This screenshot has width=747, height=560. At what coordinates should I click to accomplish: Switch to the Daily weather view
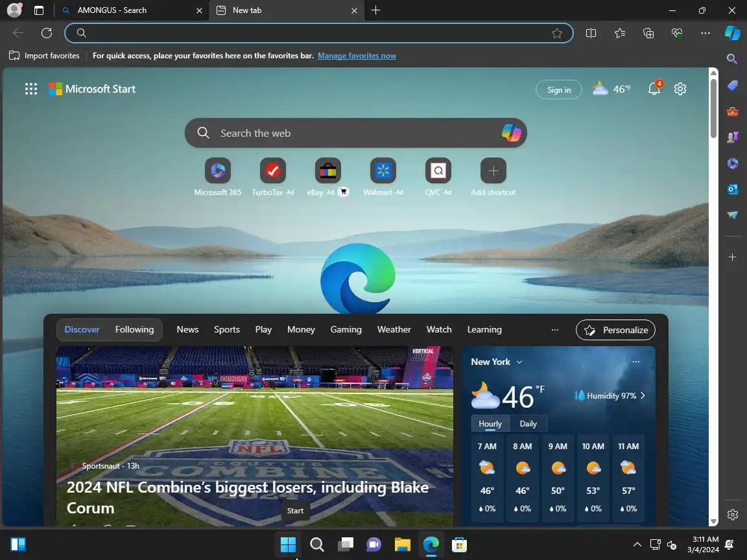pyautogui.click(x=528, y=423)
